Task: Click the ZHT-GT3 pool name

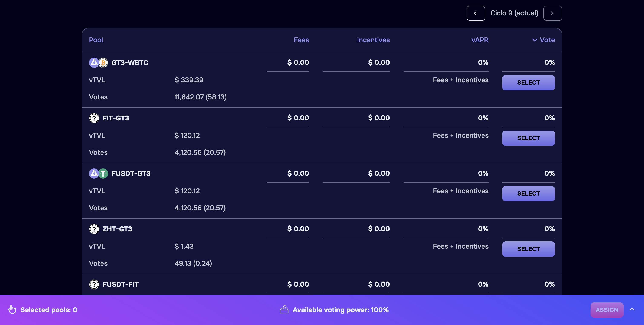Action: [117, 229]
